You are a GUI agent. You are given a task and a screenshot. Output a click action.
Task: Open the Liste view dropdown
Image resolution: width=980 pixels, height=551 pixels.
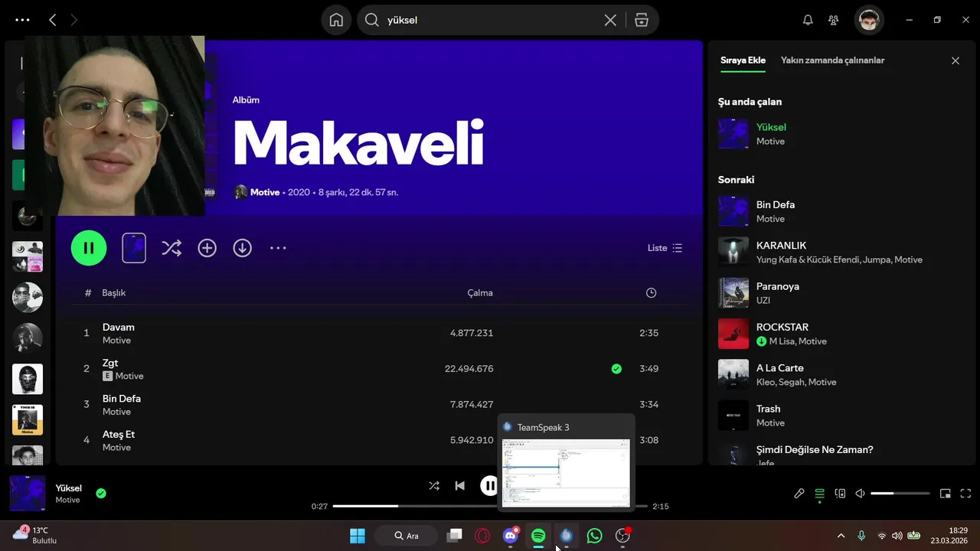(x=665, y=248)
